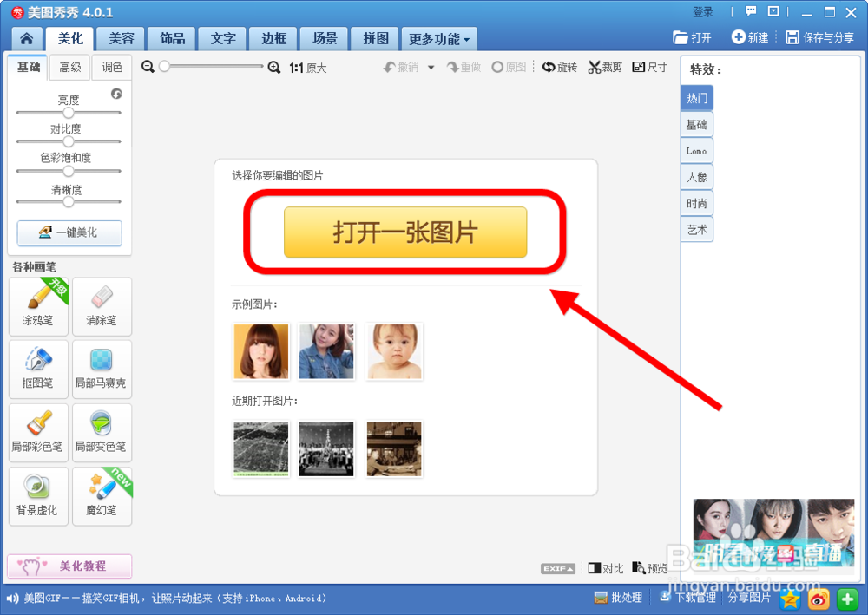The height and width of the screenshot is (615, 868).
Task: Click the zoom in magnifier icon
Action: (274, 68)
